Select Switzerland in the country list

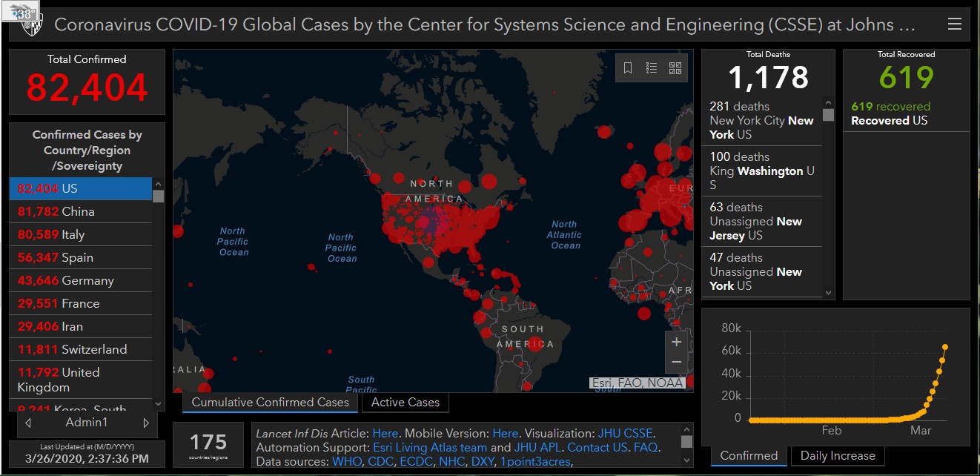(81, 350)
